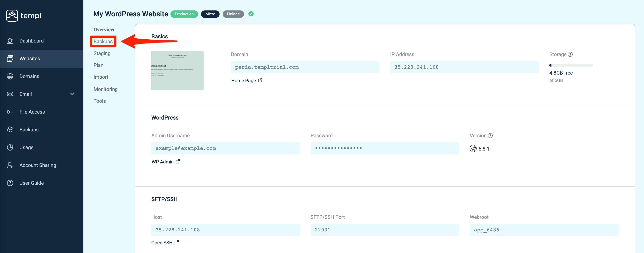
Task: Open Email in the sidebar
Action: click(x=41, y=94)
